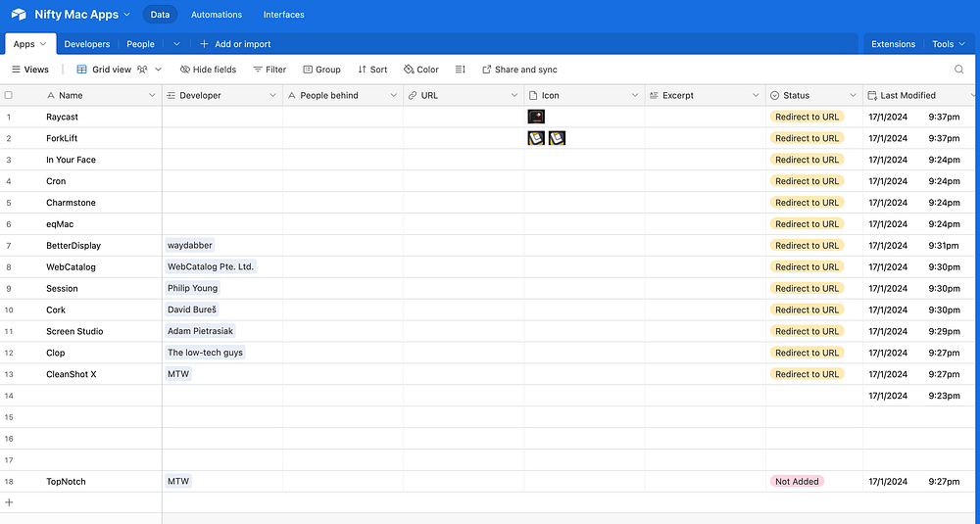
Task: Click The low-tech guys developer chip
Action: (205, 353)
